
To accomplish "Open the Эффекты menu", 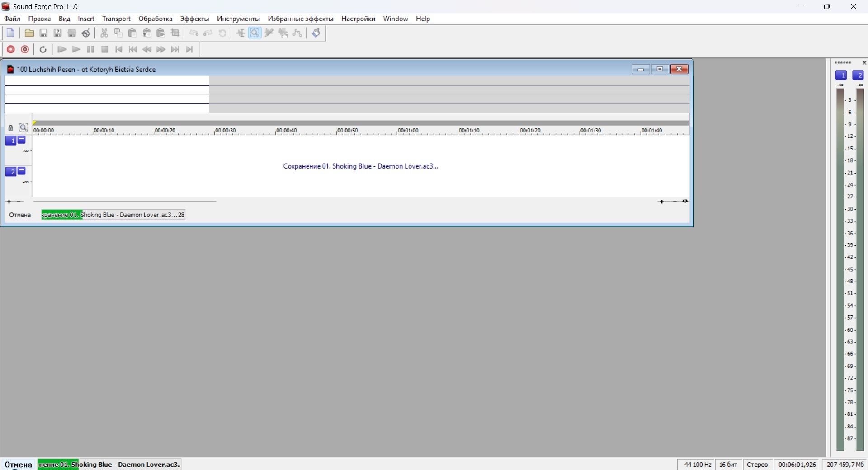I will click(195, 19).
